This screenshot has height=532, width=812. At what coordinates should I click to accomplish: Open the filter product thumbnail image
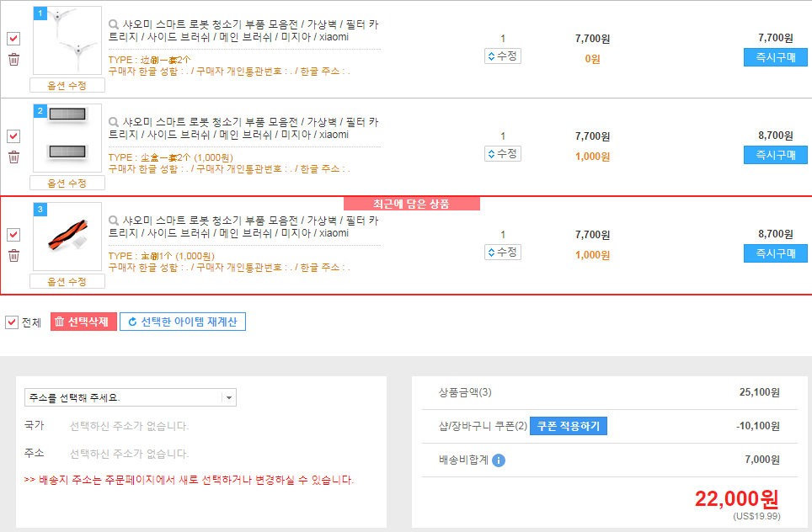click(x=67, y=137)
